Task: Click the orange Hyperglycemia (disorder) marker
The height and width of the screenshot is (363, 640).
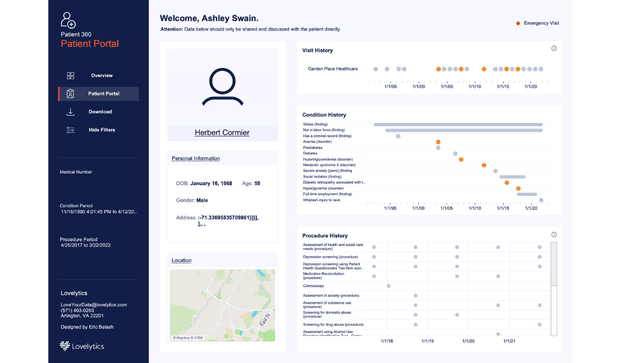Action: point(518,189)
